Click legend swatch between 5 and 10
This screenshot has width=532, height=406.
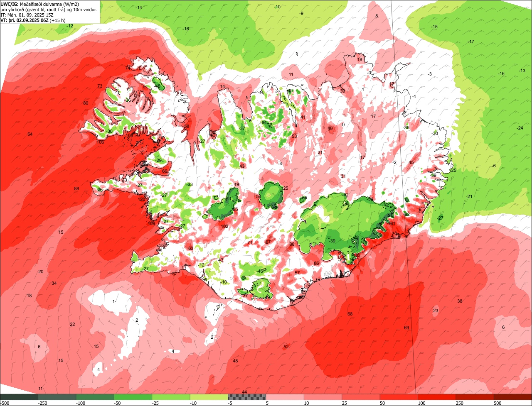[285, 397]
